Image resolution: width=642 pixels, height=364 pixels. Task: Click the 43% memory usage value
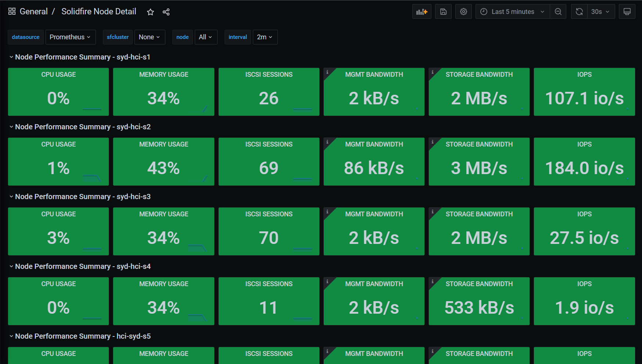[x=164, y=168]
